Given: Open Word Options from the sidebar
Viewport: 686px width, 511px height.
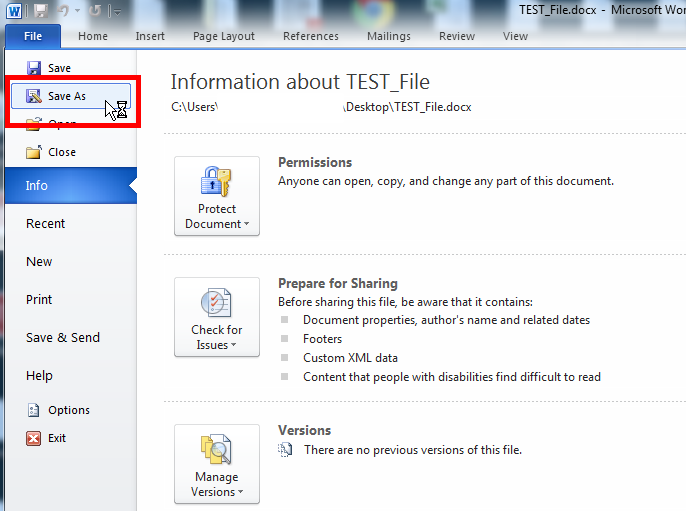Looking at the screenshot, I should pyautogui.click(x=68, y=410).
